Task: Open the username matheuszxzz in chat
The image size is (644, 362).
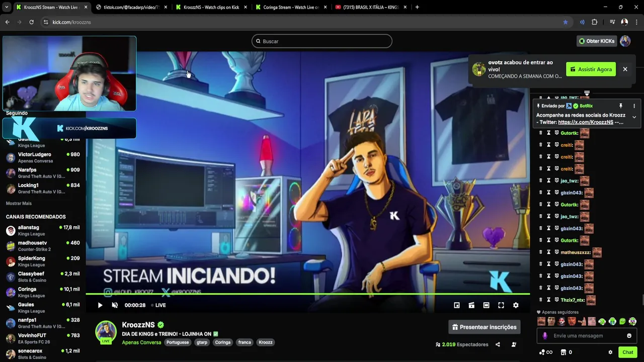Action: [576, 252]
